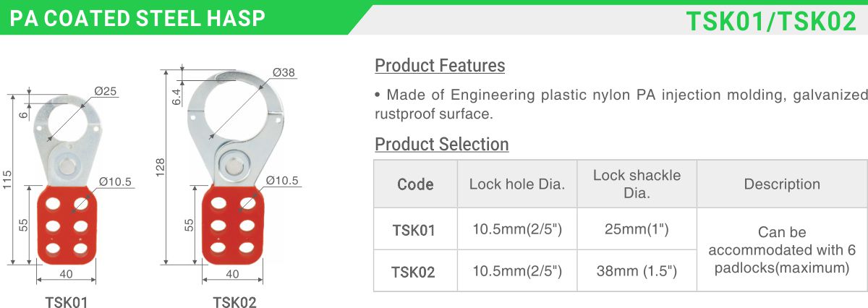Click the Description column header
The height and width of the screenshot is (308, 868).
pos(782,184)
